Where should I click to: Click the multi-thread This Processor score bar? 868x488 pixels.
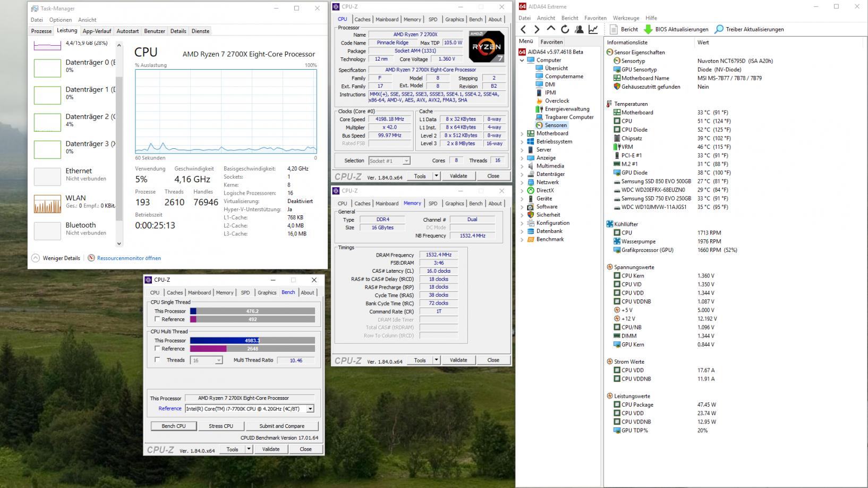point(252,340)
